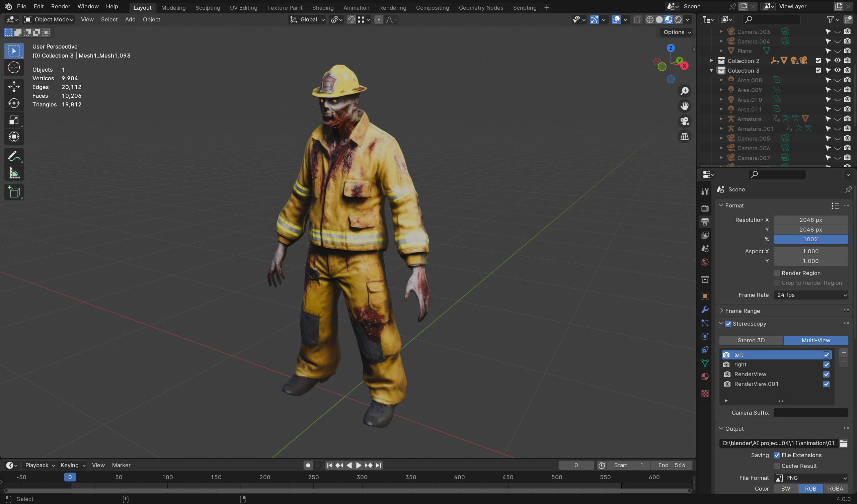Image resolution: width=857 pixels, height=504 pixels.
Task: Click the Aspect X 1.000 field
Action: [x=811, y=252]
